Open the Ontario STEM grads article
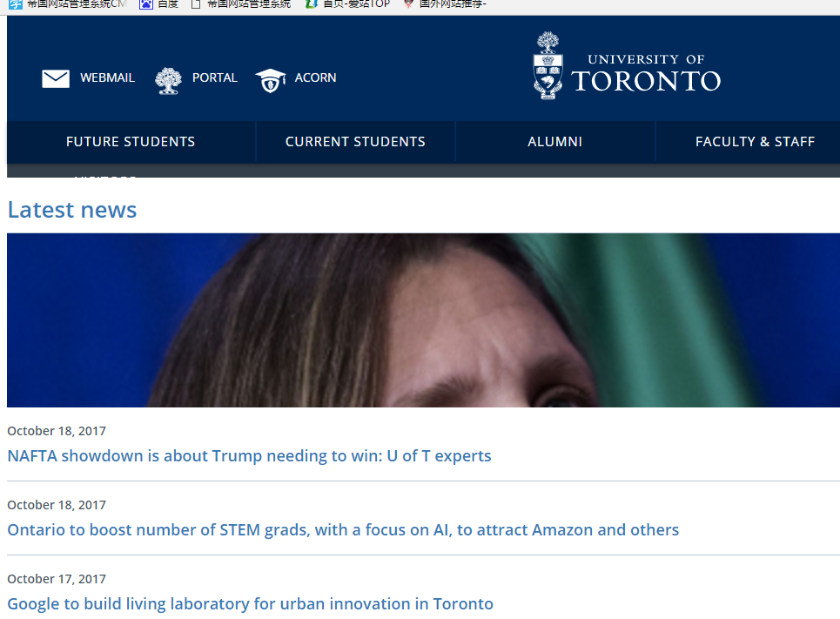Viewport: 840px width, 619px height. point(343,530)
